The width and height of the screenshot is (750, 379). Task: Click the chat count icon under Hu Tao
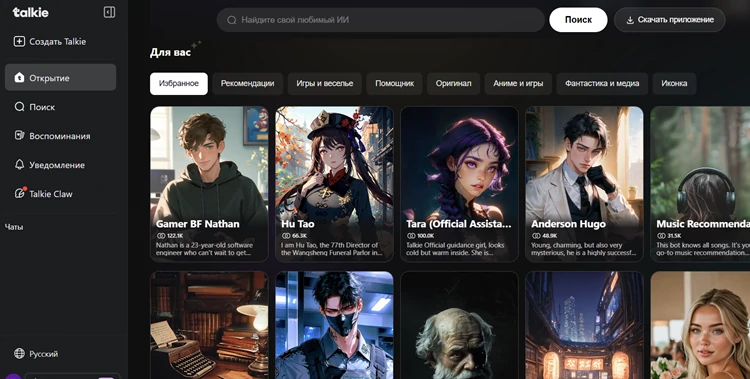pos(286,236)
